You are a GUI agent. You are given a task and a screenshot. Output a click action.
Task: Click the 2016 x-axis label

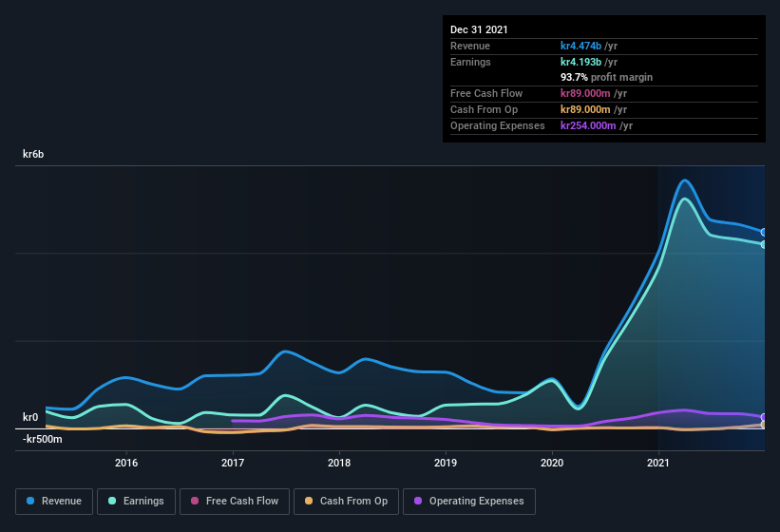click(x=126, y=464)
